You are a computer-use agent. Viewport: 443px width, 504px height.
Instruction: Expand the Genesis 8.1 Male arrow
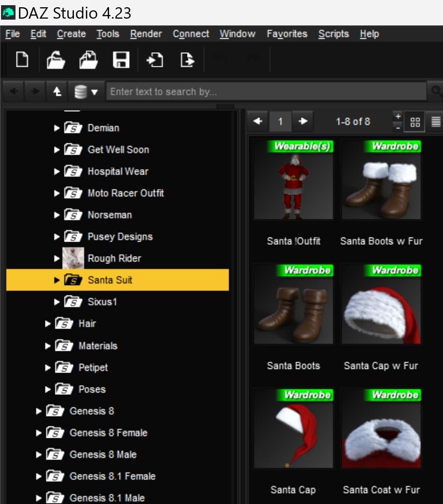tap(39, 498)
